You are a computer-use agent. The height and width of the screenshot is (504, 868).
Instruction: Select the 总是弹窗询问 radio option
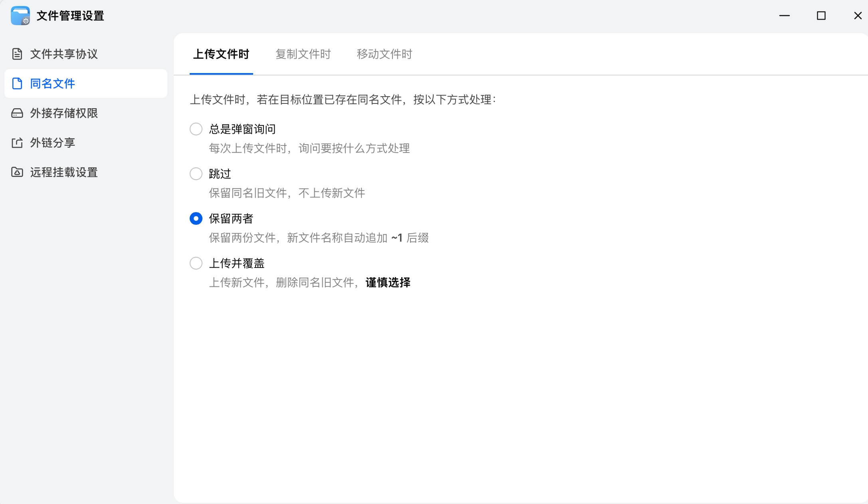tap(196, 129)
